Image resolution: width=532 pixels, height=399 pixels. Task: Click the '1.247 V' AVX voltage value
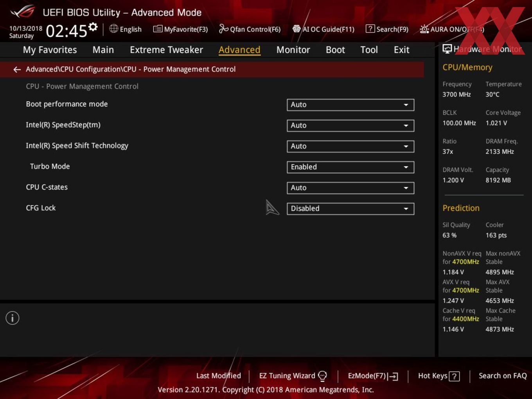point(453,300)
